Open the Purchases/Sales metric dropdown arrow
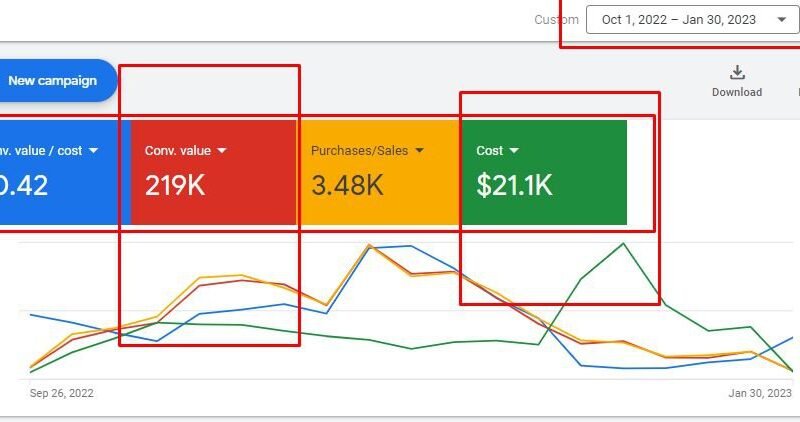The width and height of the screenshot is (800, 422). pyautogui.click(x=420, y=151)
